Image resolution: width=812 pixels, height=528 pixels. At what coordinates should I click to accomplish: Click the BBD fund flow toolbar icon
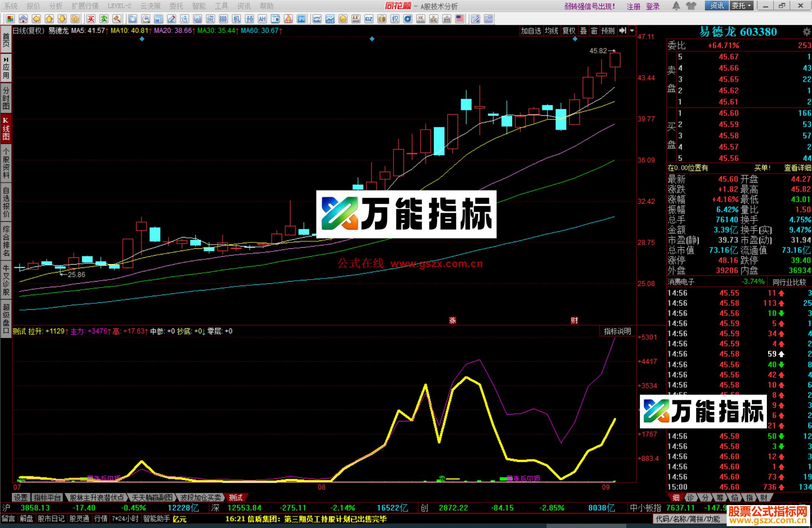(x=223, y=19)
